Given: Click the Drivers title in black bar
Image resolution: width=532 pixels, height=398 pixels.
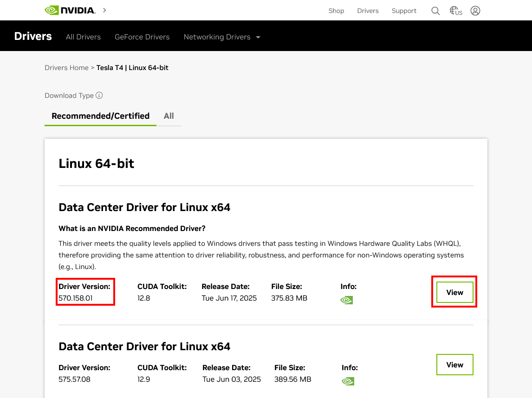Looking at the screenshot, I should pos(33,36).
